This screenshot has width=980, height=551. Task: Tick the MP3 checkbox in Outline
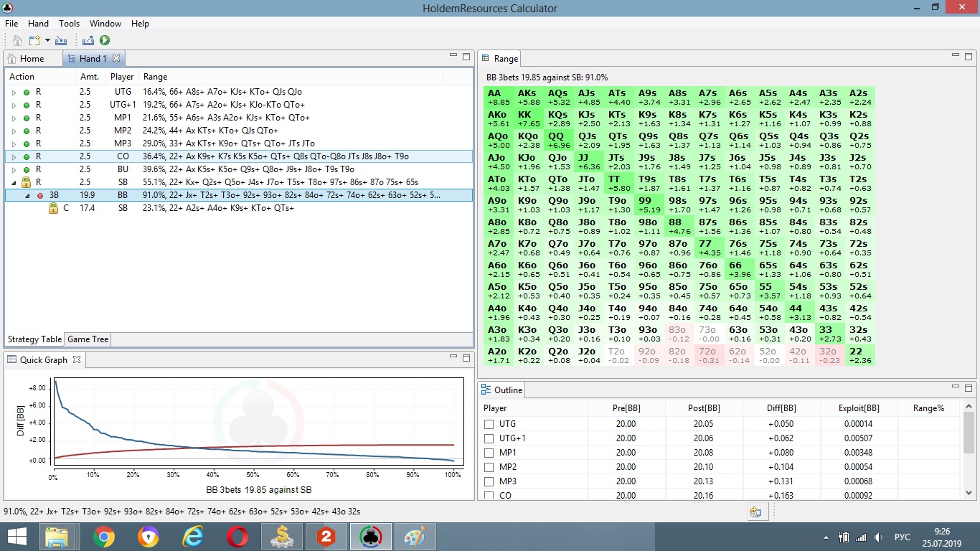point(489,481)
